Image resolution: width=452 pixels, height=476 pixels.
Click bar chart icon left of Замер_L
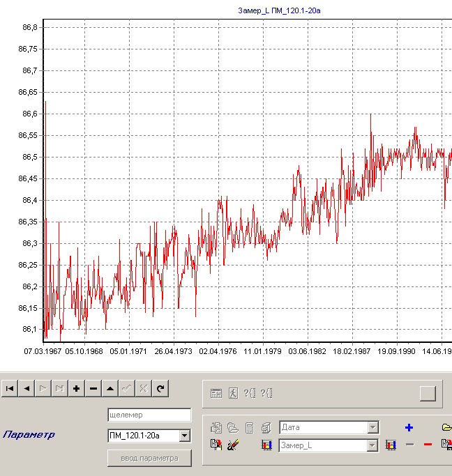click(266, 445)
